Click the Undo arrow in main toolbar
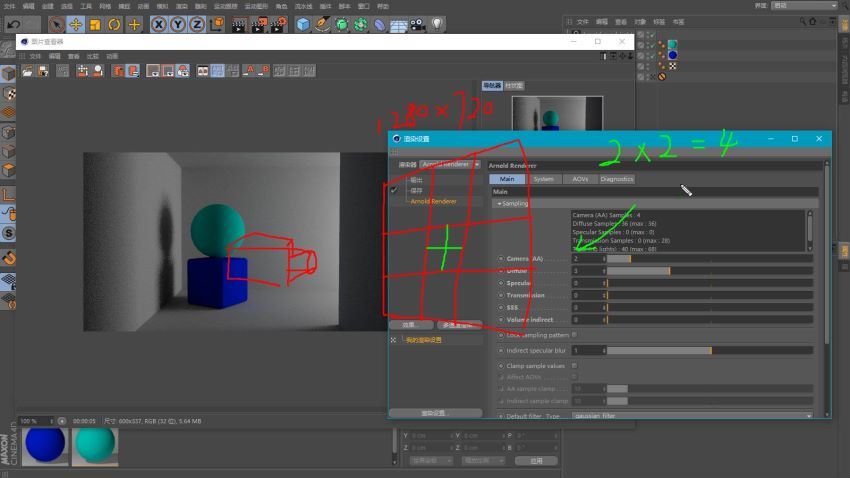Screen dimensions: 850x478 pyautogui.click(x=14, y=24)
